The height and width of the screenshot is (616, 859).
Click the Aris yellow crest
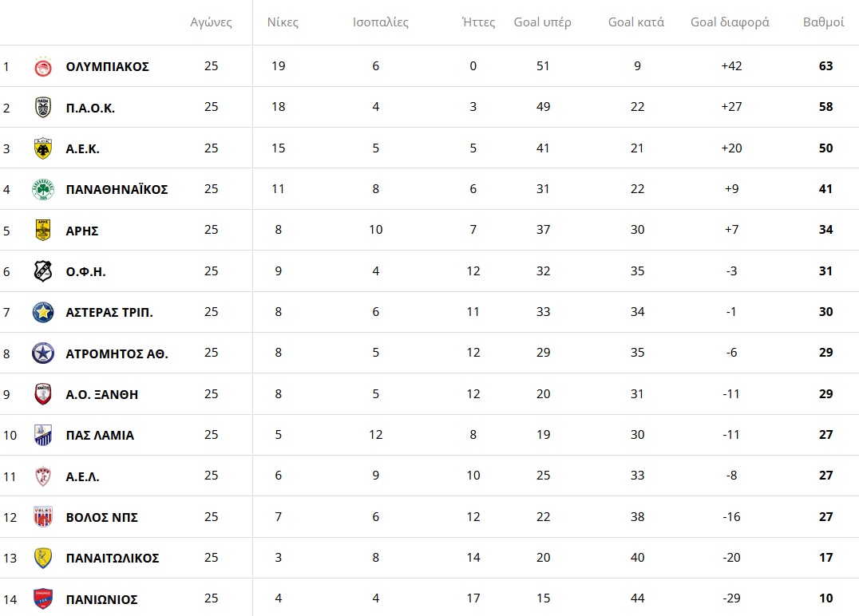click(x=43, y=231)
